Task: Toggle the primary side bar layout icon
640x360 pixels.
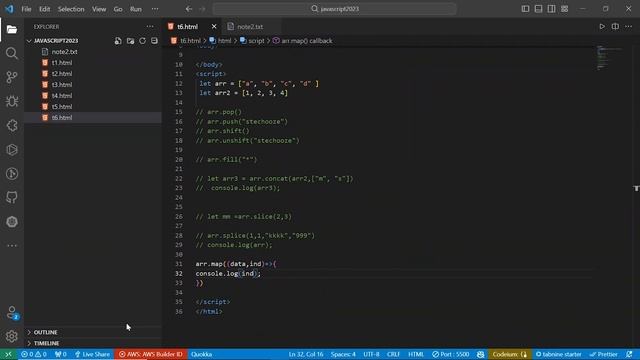Action: 525,9
